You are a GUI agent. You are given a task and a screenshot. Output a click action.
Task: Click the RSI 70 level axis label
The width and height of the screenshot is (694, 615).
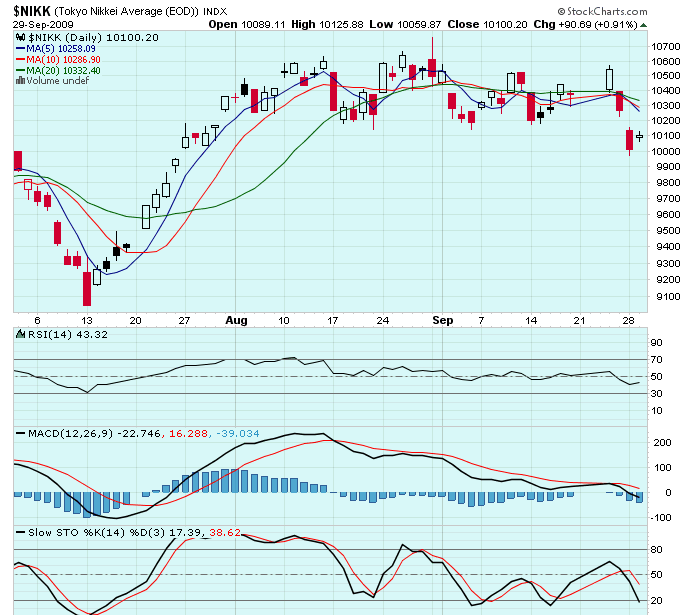pyautogui.click(x=657, y=359)
